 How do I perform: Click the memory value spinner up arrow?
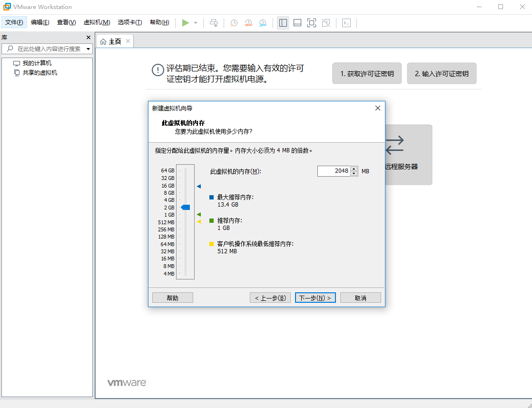pos(354,168)
